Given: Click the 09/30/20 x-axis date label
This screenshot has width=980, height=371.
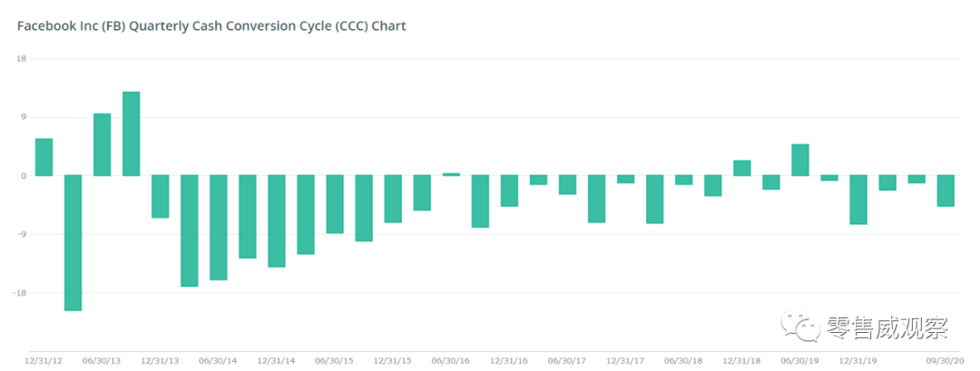Looking at the screenshot, I should click(x=946, y=361).
